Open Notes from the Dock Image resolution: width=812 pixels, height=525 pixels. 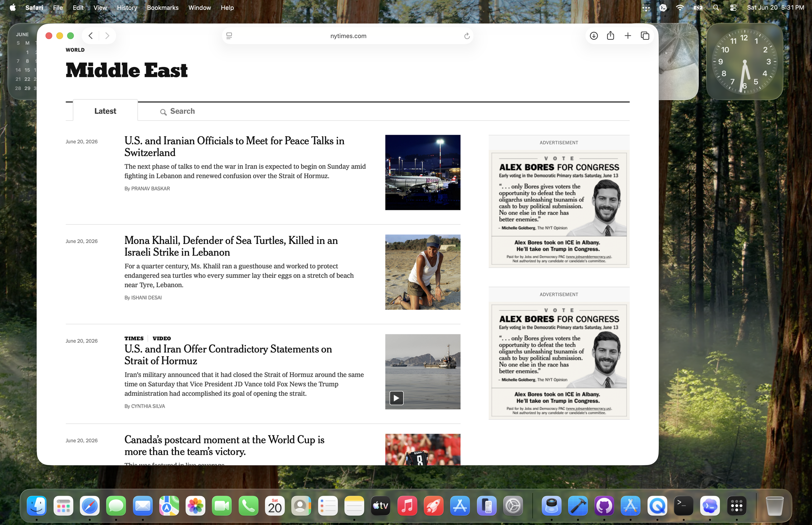pos(354,506)
